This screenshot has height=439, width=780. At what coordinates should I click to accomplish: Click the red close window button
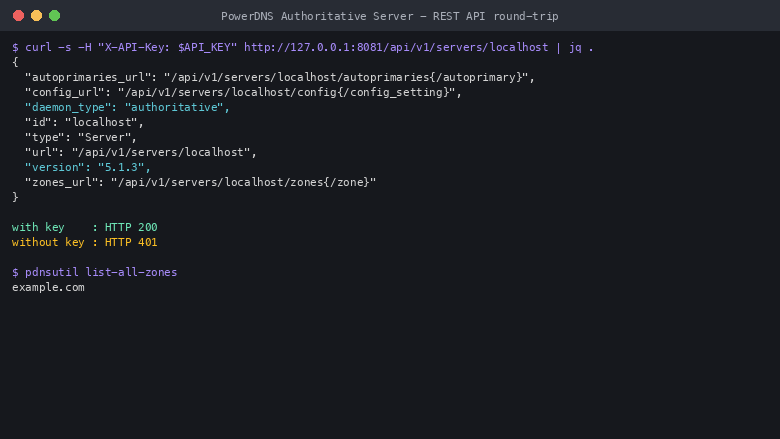click(18, 16)
